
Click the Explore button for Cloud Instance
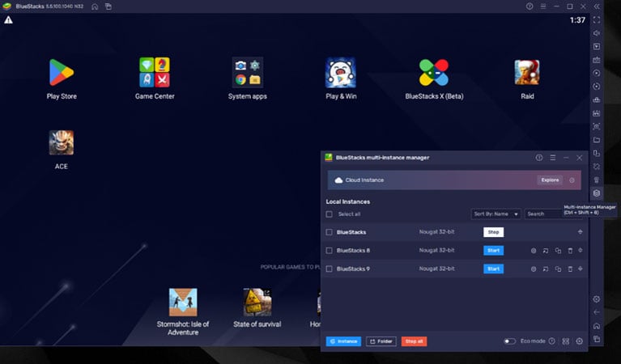[550, 180]
